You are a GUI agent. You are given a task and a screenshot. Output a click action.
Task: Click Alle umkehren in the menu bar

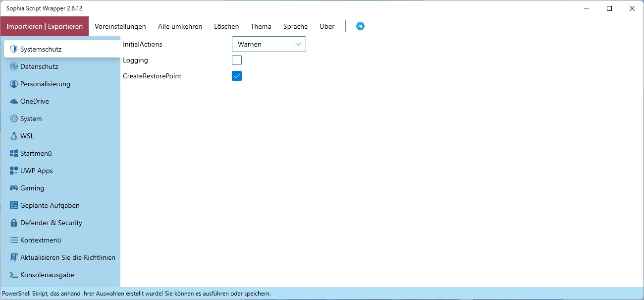pos(180,26)
